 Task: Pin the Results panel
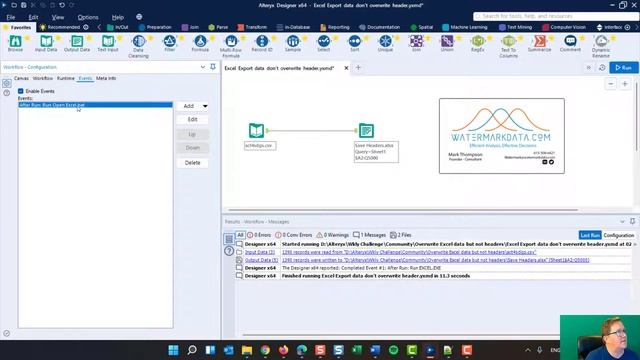[632, 221]
